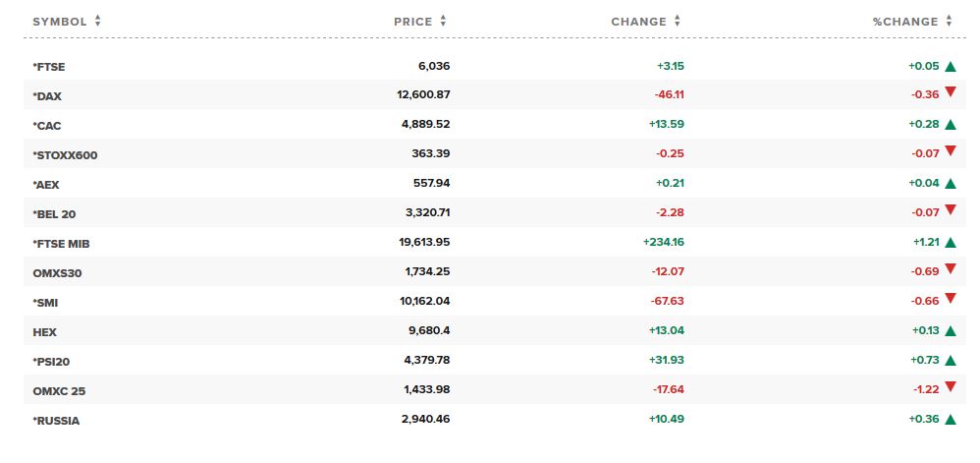Click the red down arrow in SMI row
980x463 pixels.
tap(951, 299)
